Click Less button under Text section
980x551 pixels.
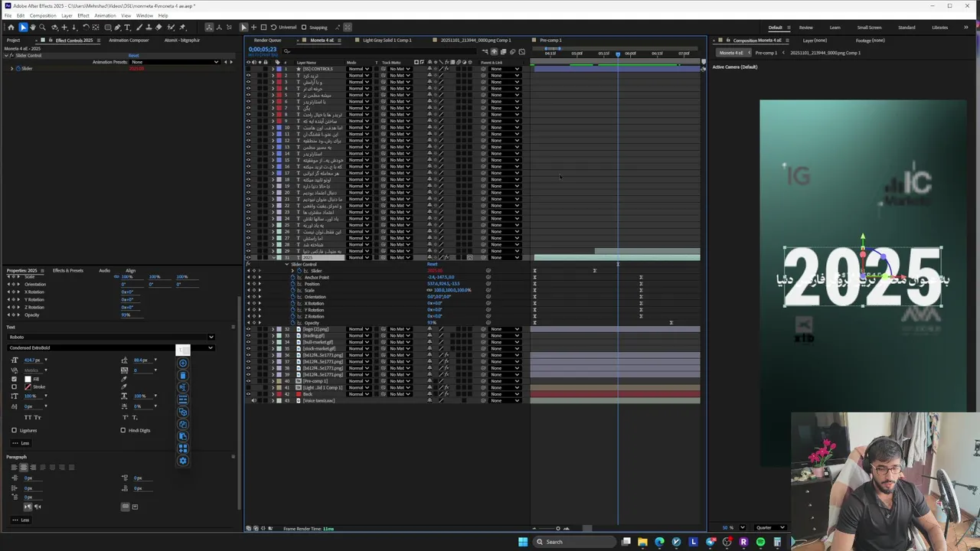tap(21, 443)
